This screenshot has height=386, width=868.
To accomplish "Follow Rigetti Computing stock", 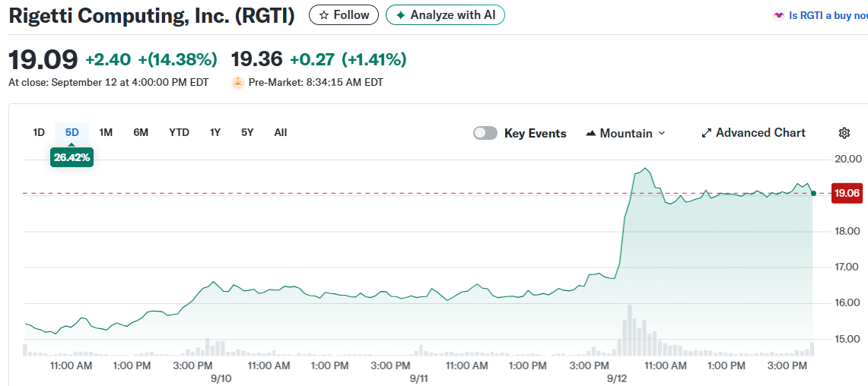I will click(344, 15).
